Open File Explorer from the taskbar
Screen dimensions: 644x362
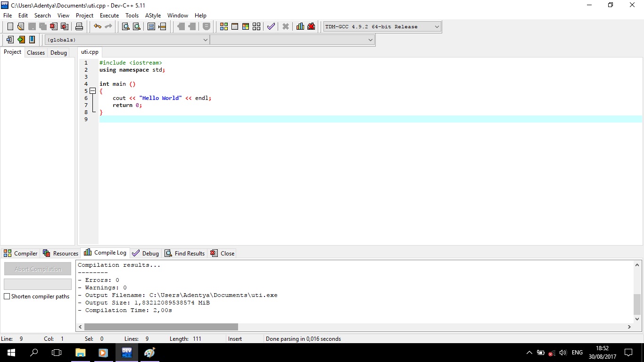[x=81, y=353]
